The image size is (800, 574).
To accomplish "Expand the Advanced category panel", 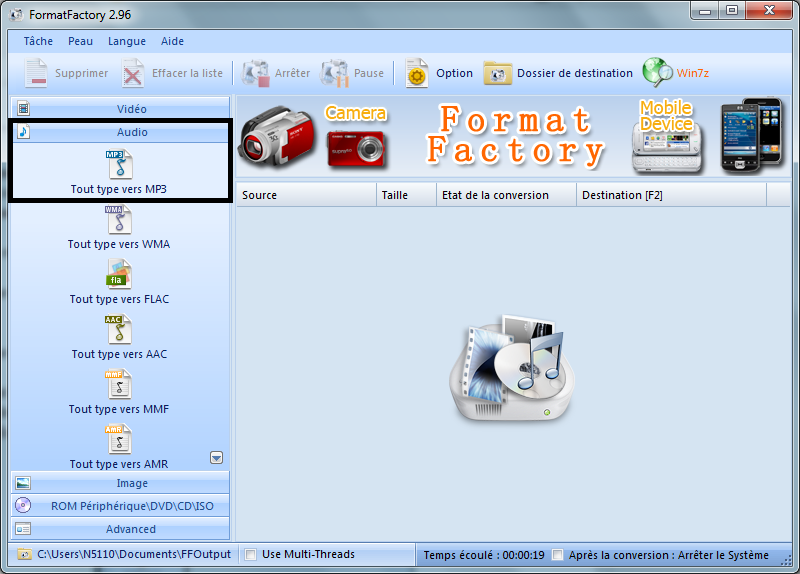I will [x=120, y=529].
